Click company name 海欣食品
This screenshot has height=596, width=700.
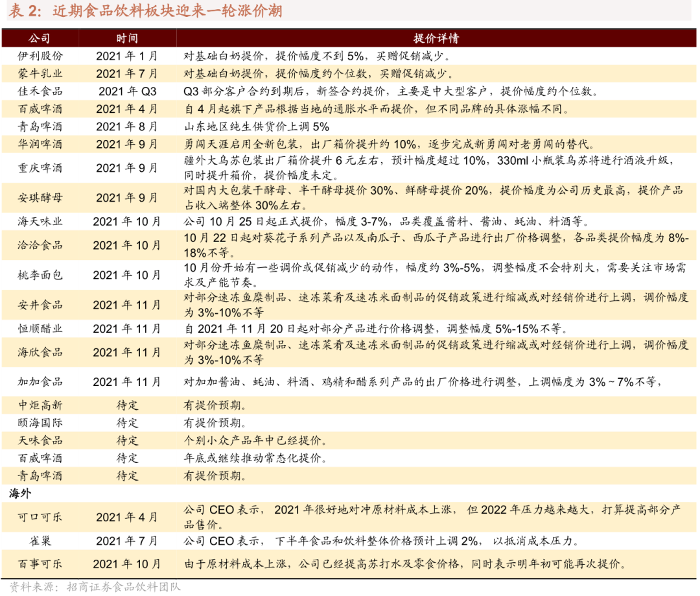[x=40, y=353]
